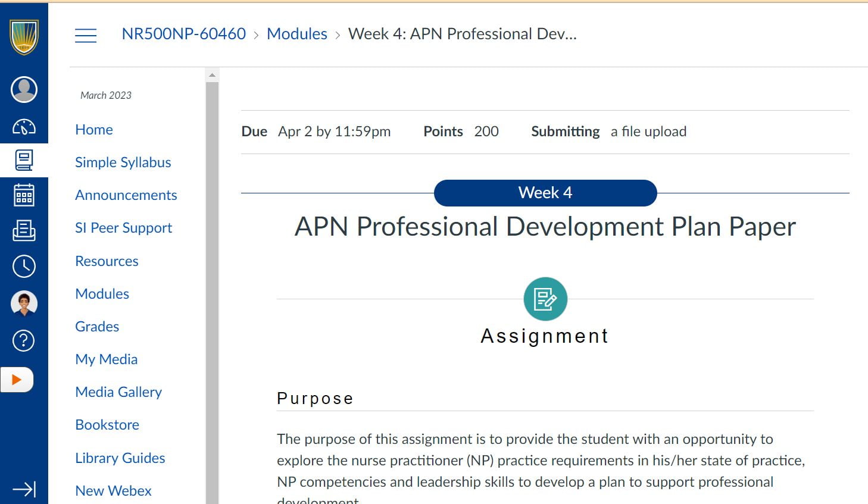The height and width of the screenshot is (504, 868).
Task: Click the March 2023 term label
Action: (x=106, y=95)
